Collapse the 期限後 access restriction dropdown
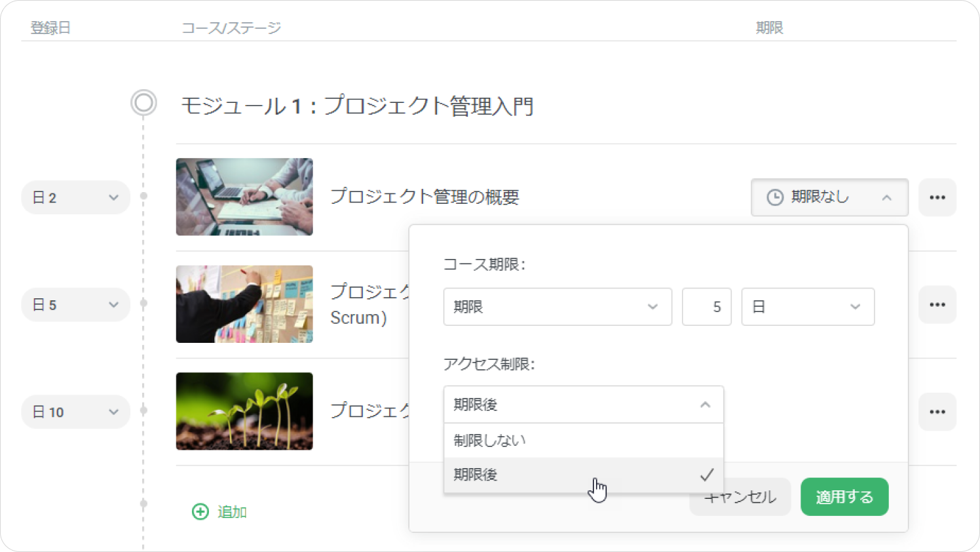The image size is (980, 552). 584,404
